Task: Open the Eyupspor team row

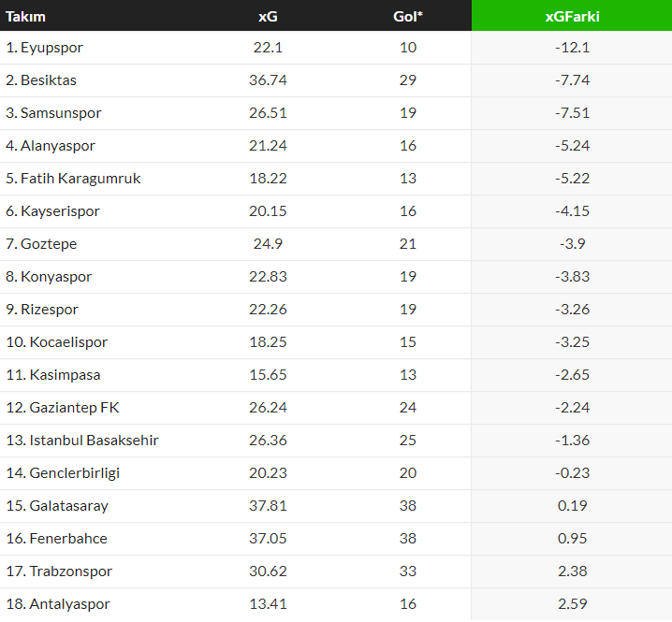Action: (336, 48)
